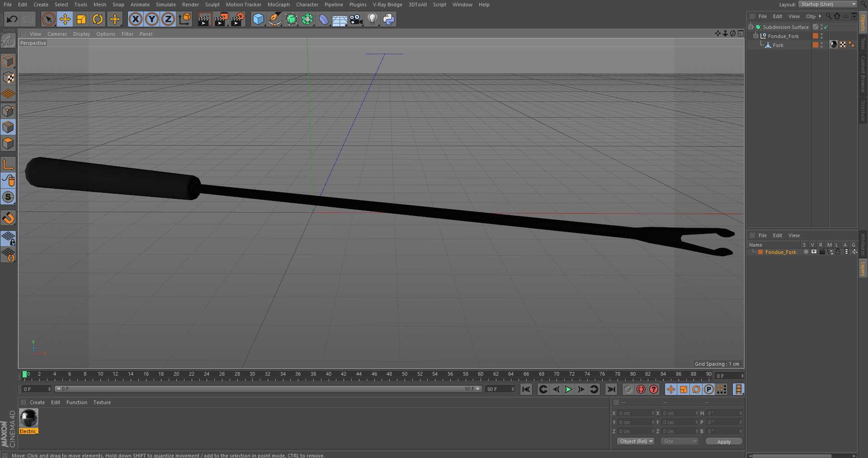Switch to Texture mode
868x458 pixels.
tap(8, 78)
